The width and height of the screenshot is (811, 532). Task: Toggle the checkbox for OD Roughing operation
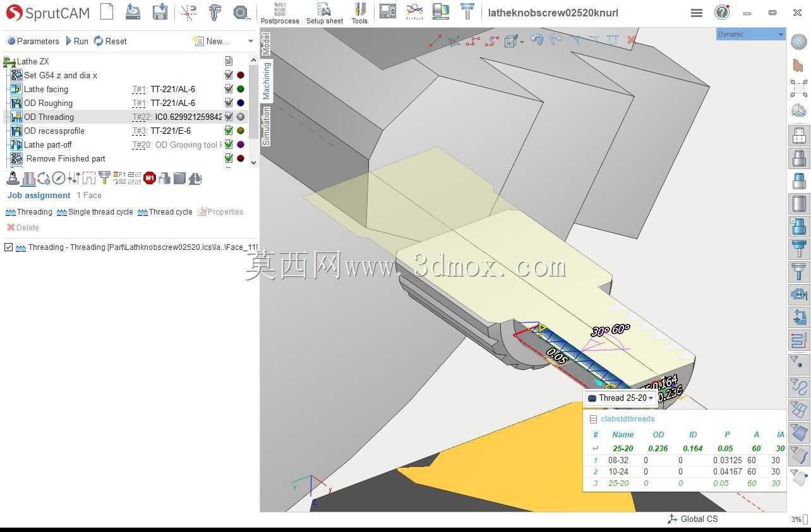229,103
